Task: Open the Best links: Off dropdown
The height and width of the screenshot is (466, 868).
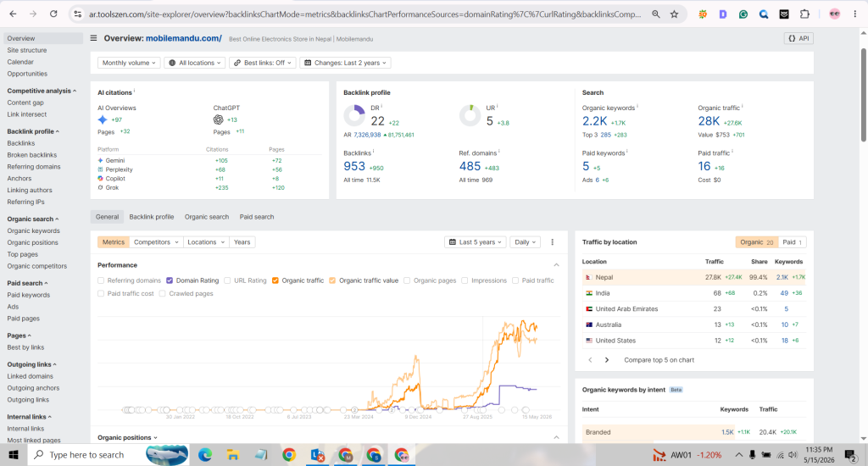Action: (x=263, y=63)
